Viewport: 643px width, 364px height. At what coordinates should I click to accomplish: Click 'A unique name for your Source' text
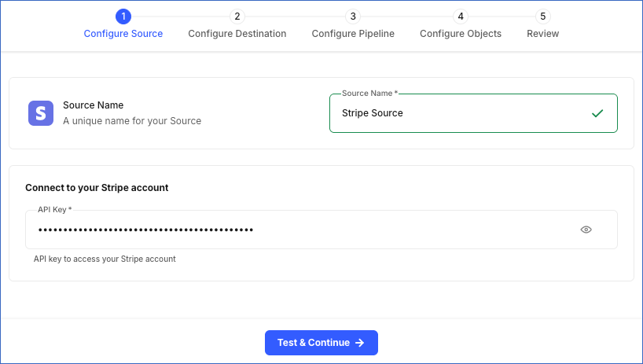(132, 121)
